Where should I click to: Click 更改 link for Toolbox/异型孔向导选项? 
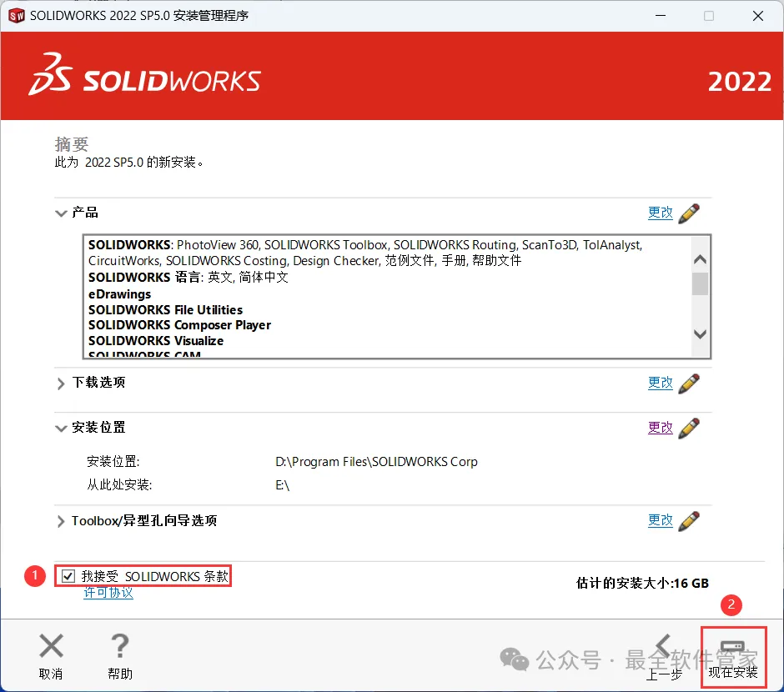coord(661,520)
